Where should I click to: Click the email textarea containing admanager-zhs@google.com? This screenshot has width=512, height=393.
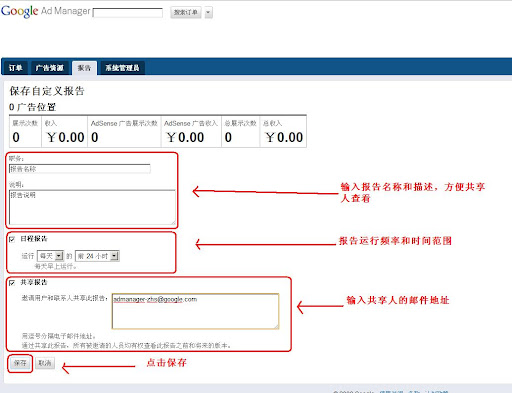coord(195,311)
